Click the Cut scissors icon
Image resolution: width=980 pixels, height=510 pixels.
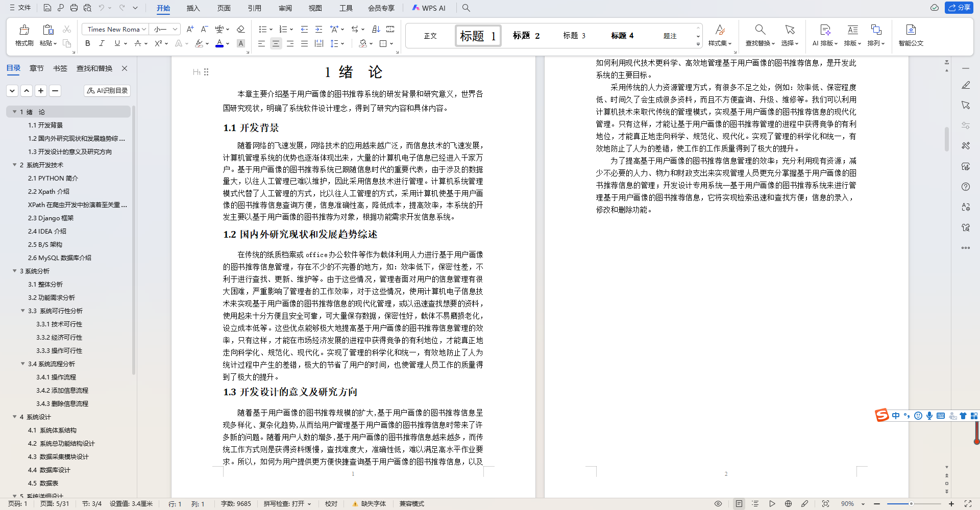[67, 29]
